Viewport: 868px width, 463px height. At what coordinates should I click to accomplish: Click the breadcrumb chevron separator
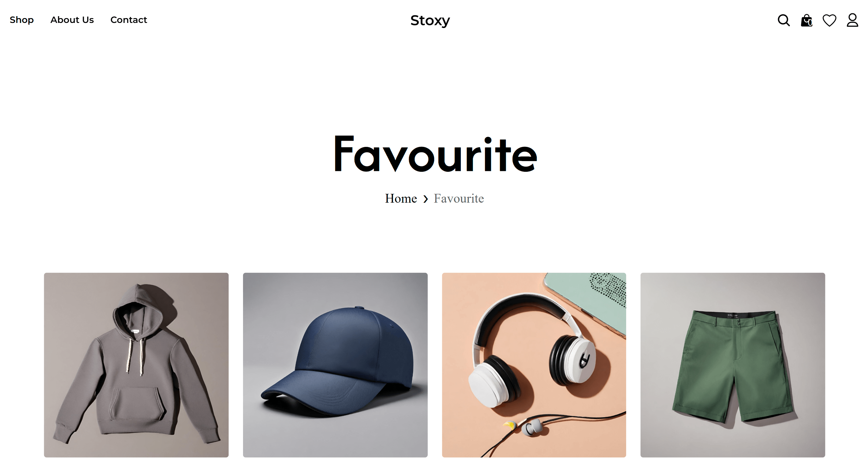point(425,199)
